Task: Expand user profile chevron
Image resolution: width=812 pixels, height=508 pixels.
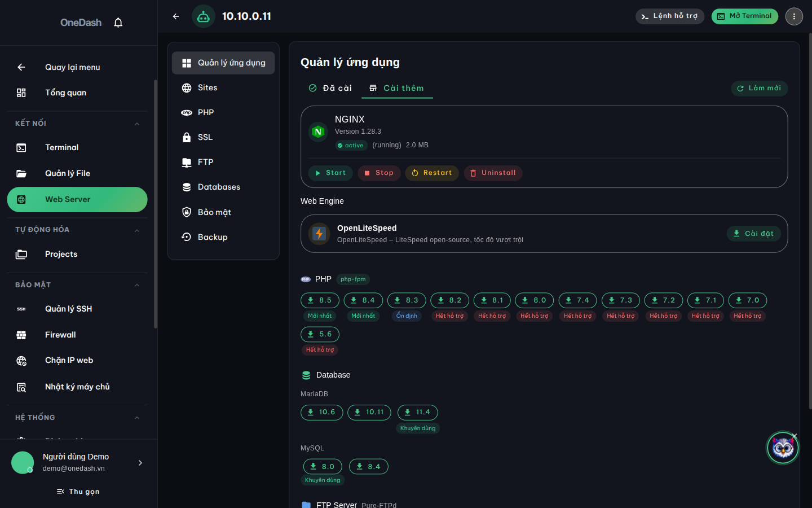Action: point(140,463)
